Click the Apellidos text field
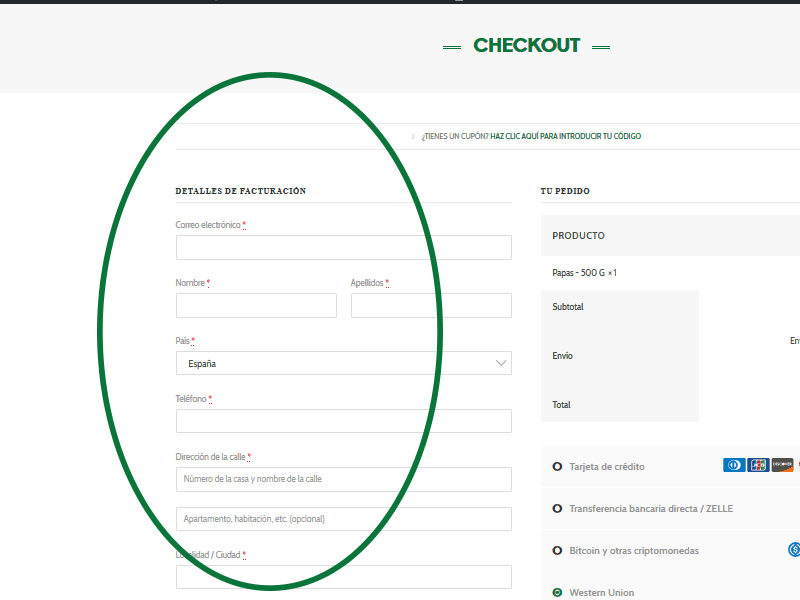This screenshot has height=600, width=800. click(x=431, y=305)
